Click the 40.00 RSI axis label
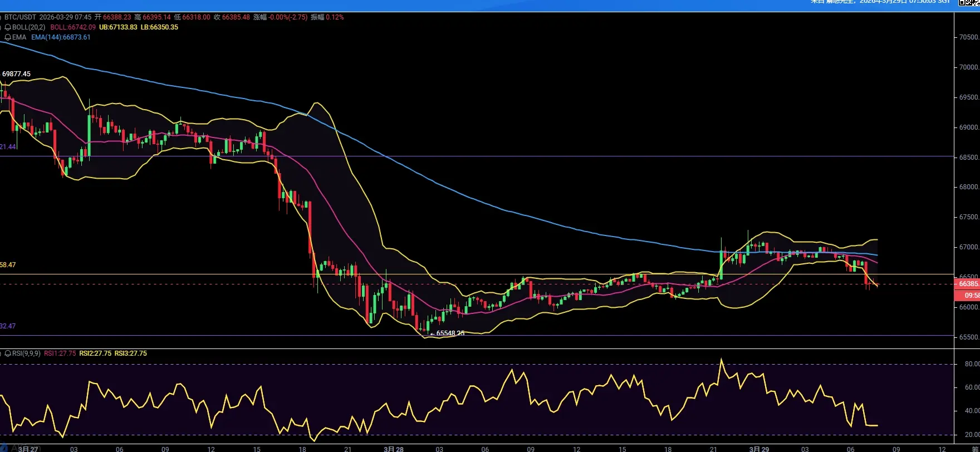The width and height of the screenshot is (980, 452). (x=972, y=411)
